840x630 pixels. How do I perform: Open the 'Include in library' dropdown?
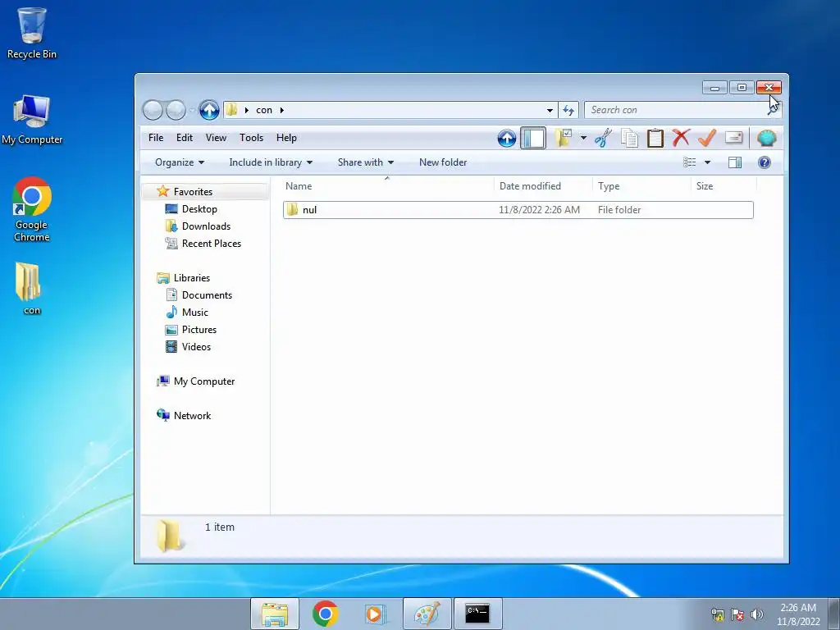pos(271,162)
